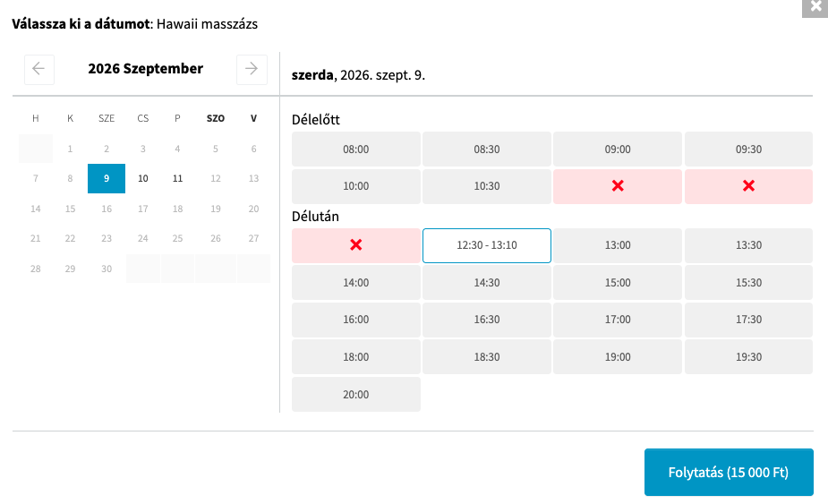This screenshot has width=828, height=504.
Task: Close the date selection dialog
Action: point(815,7)
